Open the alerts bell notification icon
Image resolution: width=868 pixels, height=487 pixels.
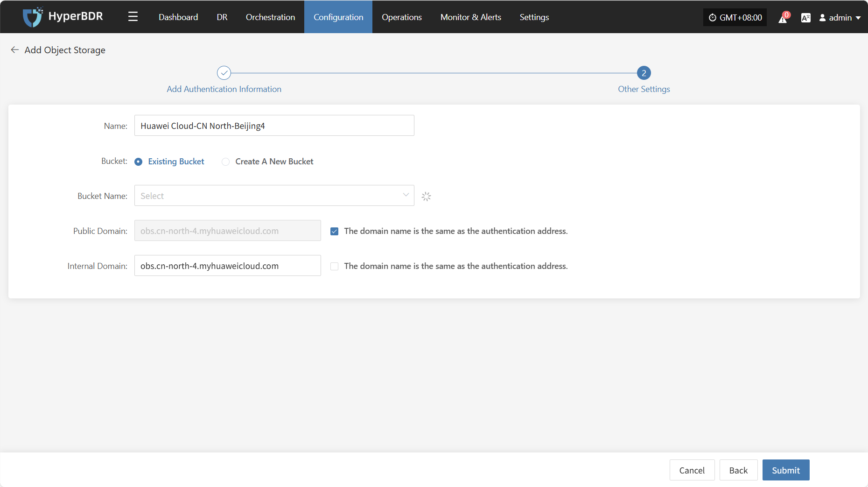click(x=783, y=18)
